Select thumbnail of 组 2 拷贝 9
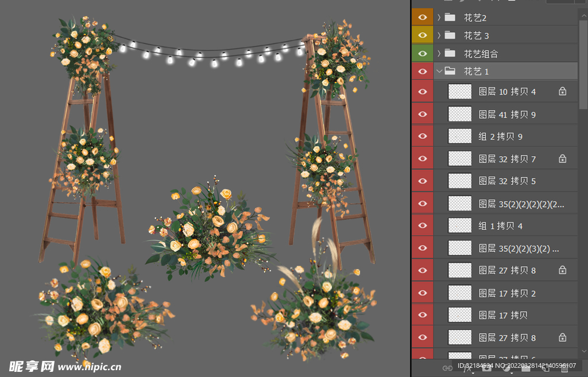Viewport: 588px width, 377px height. (460, 136)
